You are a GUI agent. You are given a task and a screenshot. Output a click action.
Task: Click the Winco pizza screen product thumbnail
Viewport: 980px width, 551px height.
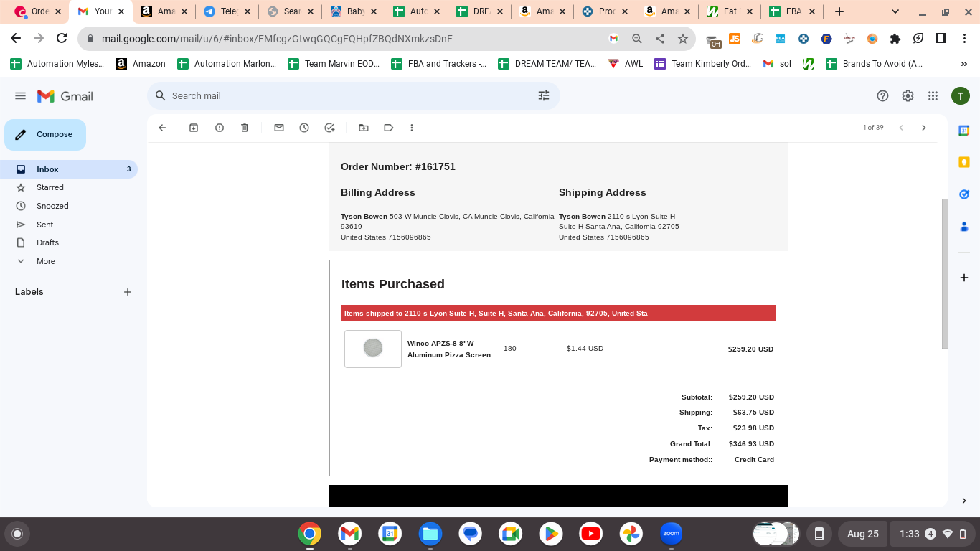(x=373, y=349)
